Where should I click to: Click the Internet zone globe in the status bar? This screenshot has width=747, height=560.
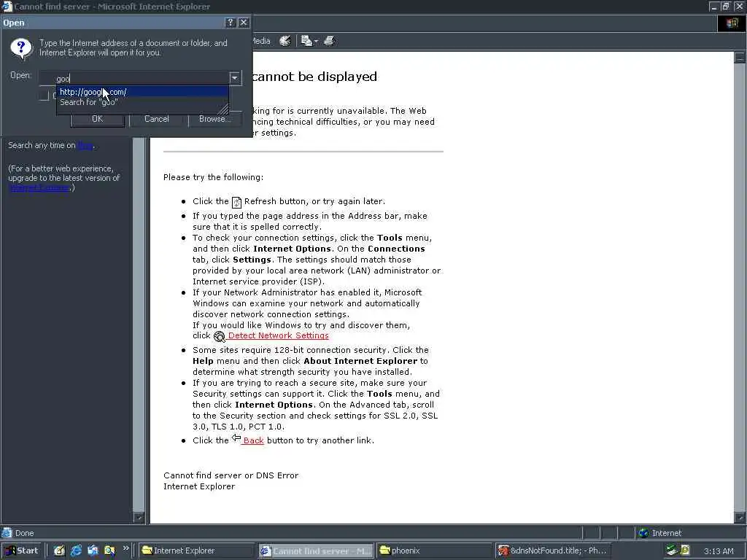(643, 533)
